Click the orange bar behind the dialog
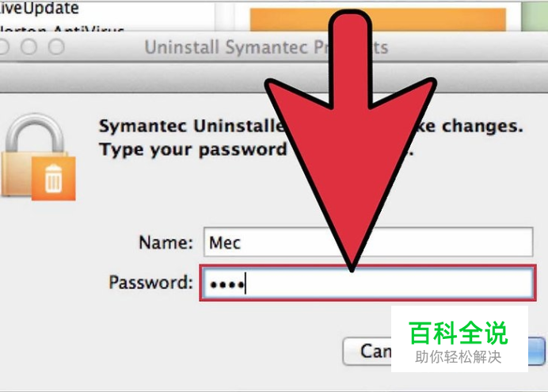Screen dimensions: 548x392 pos(378,20)
